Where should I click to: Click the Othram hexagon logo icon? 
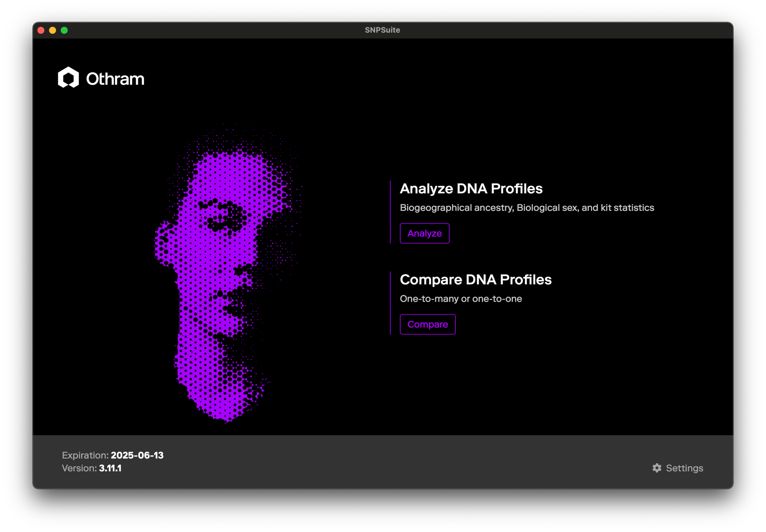68,78
